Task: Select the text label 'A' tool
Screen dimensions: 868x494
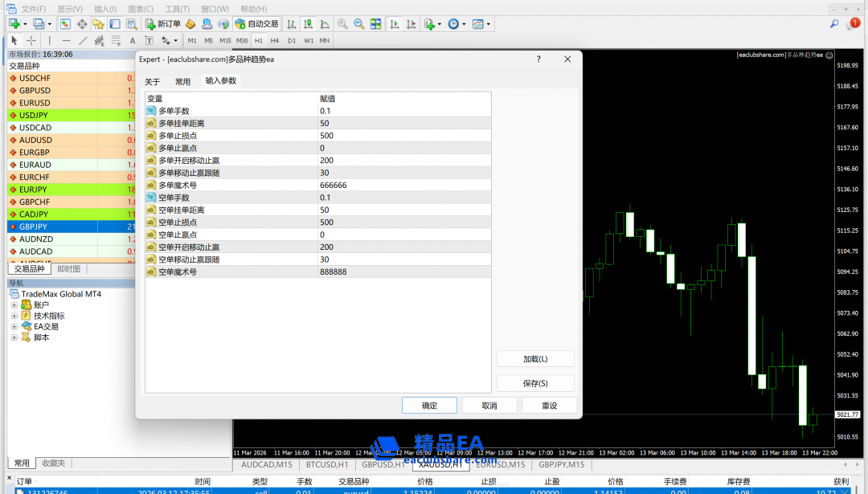Action: [133, 40]
